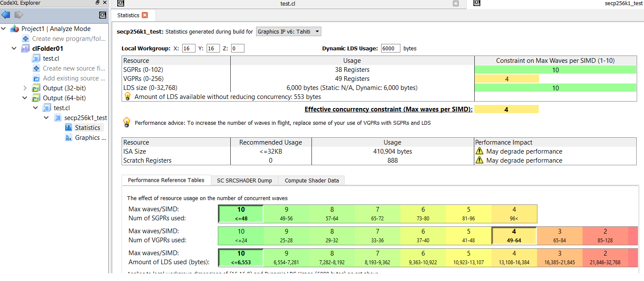Click the forward navigation arrow in CodeXL Explorer
Screen dimensions: 644x281
tap(18, 15)
